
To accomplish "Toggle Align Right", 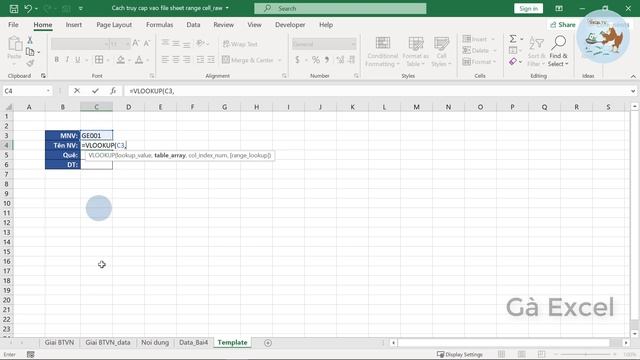I will 187,60.
